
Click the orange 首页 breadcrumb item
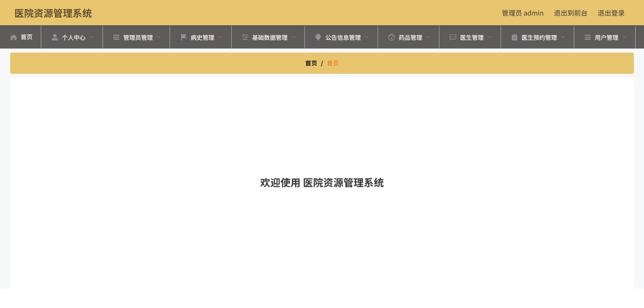pos(333,63)
